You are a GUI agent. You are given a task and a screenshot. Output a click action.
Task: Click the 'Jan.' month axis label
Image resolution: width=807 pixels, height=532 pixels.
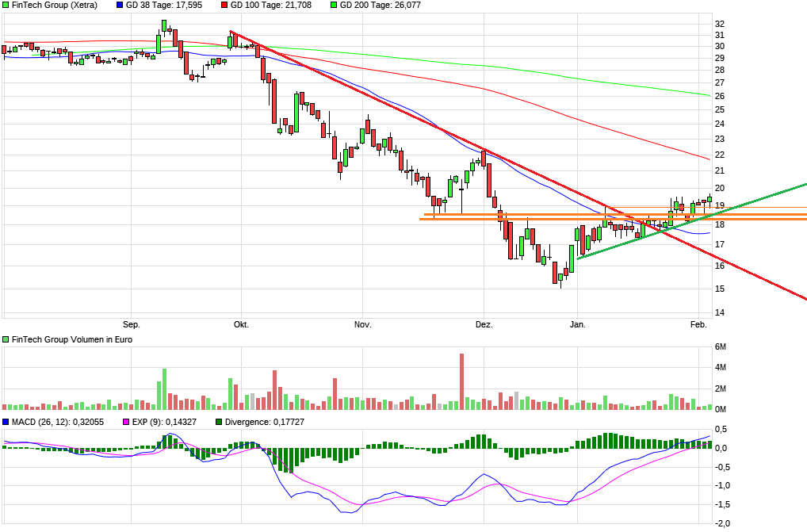(x=577, y=324)
